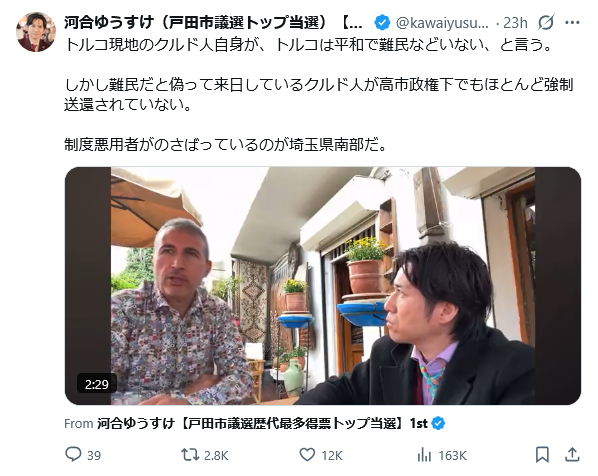
Task: Click the @kawaiyusu handle
Action: click(x=442, y=23)
